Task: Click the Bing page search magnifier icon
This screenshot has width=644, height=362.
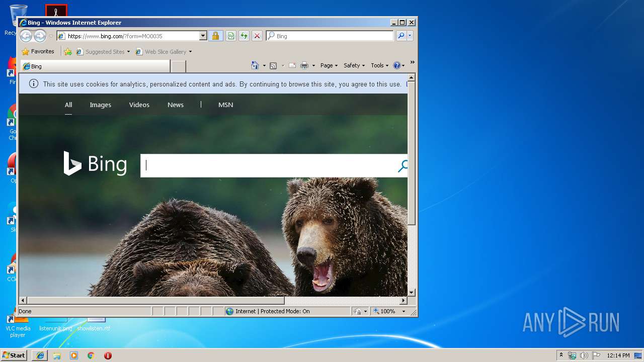Action: [403, 165]
